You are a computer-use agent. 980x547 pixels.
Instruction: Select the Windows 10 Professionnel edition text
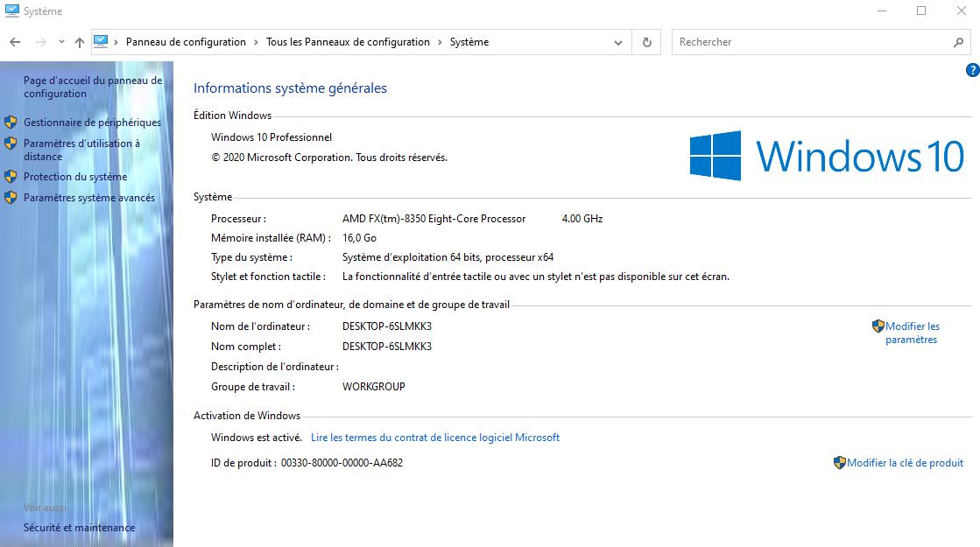coord(271,137)
